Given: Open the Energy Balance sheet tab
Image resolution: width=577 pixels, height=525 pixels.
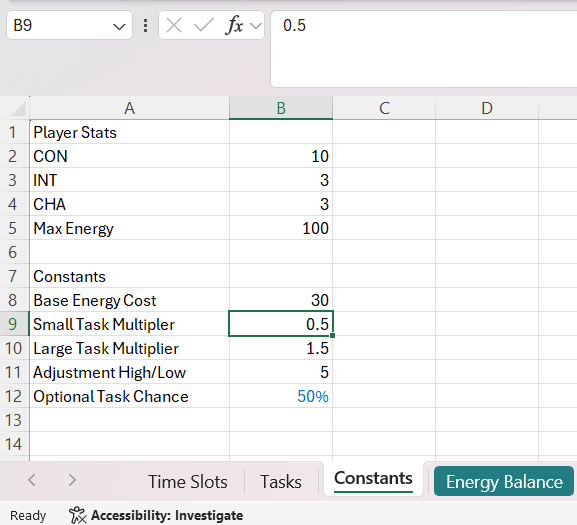Looking at the screenshot, I should coord(504,481).
